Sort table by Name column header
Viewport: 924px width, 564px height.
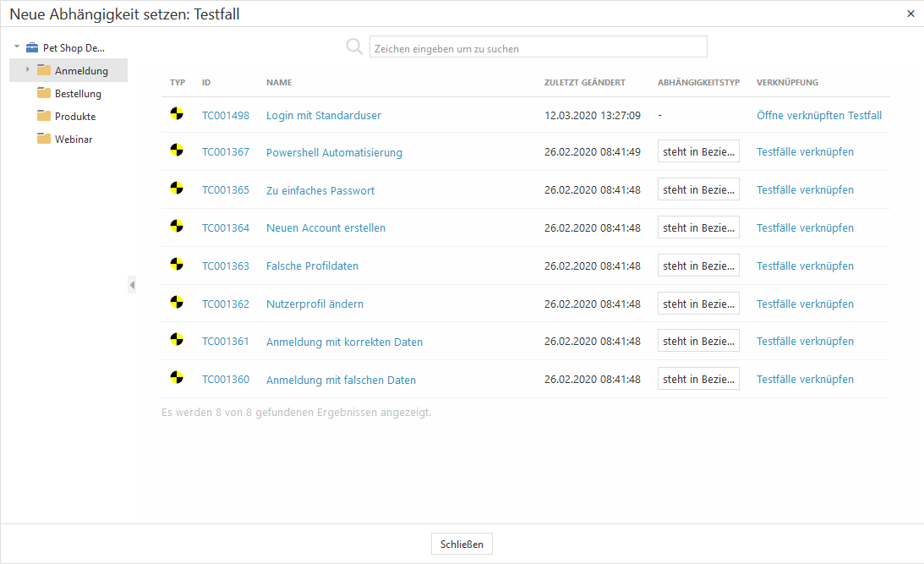[279, 83]
